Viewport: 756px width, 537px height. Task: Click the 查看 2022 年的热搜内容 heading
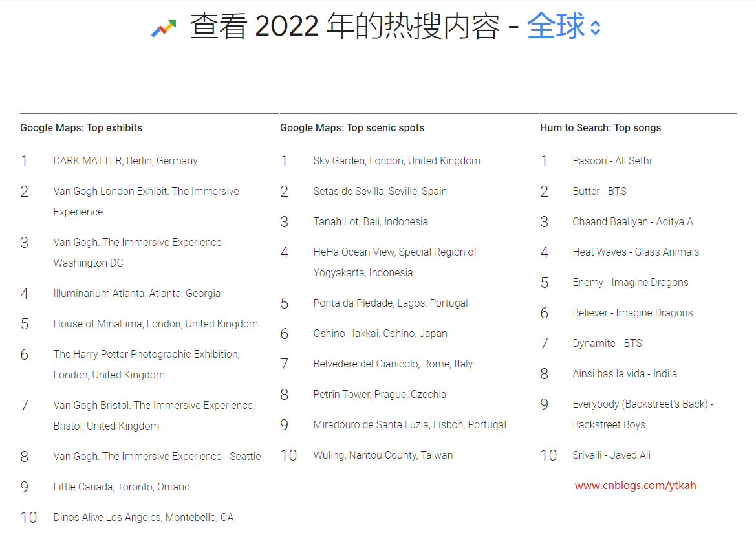345,26
